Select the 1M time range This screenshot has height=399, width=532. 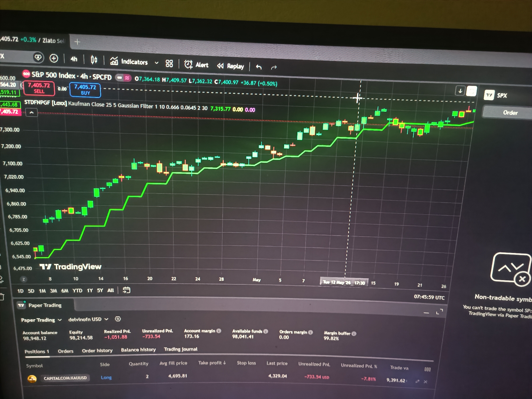(x=42, y=291)
